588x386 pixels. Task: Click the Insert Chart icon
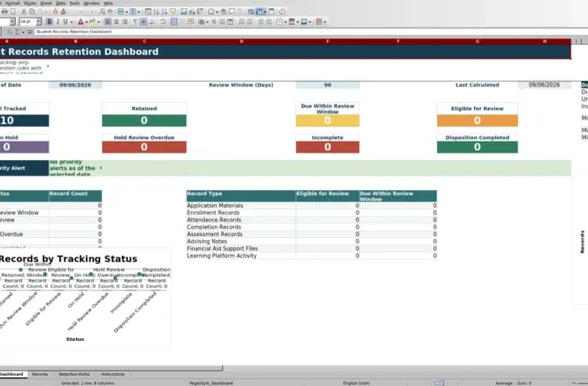point(192,12)
